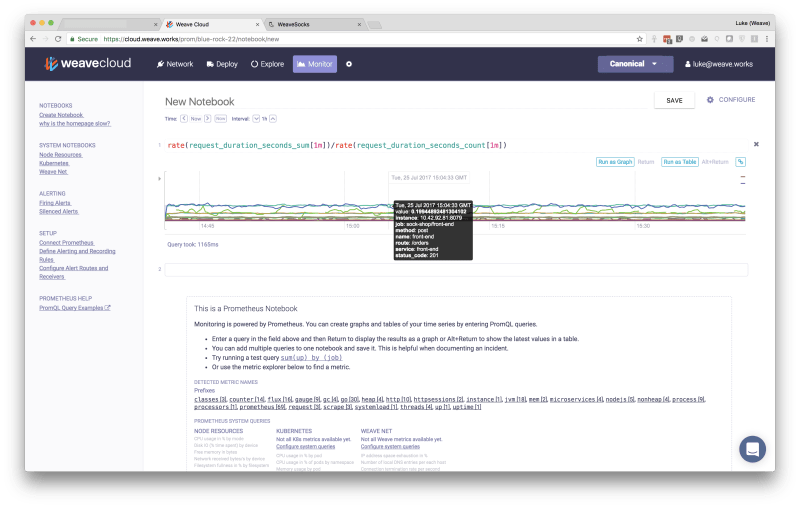
Task: Open CONFIGURE gear settings
Action: point(731,99)
